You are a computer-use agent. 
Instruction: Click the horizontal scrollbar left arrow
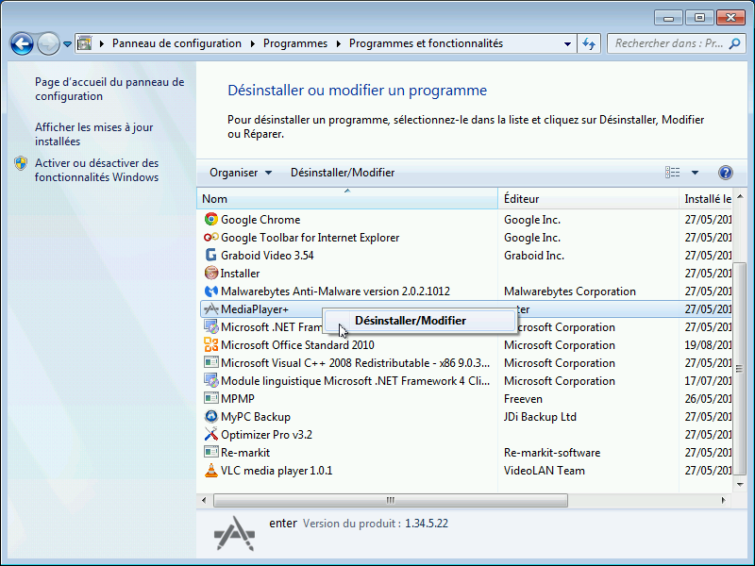click(204, 500)
